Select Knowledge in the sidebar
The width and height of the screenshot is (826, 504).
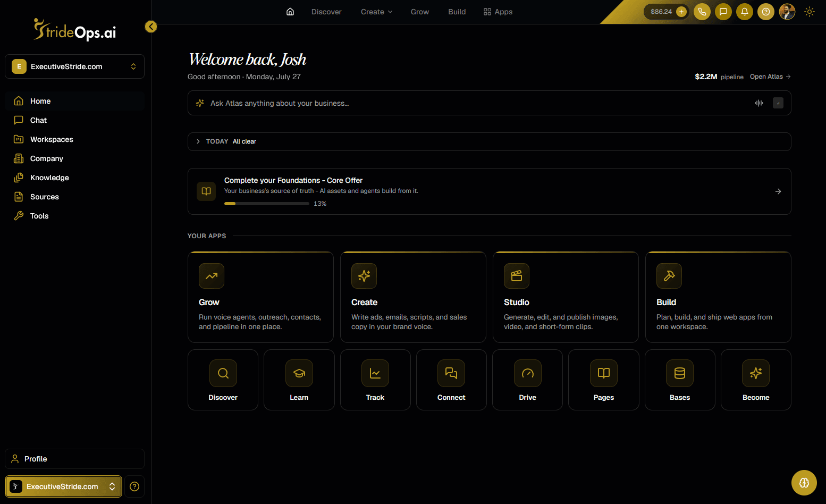[x=74, y=178]
